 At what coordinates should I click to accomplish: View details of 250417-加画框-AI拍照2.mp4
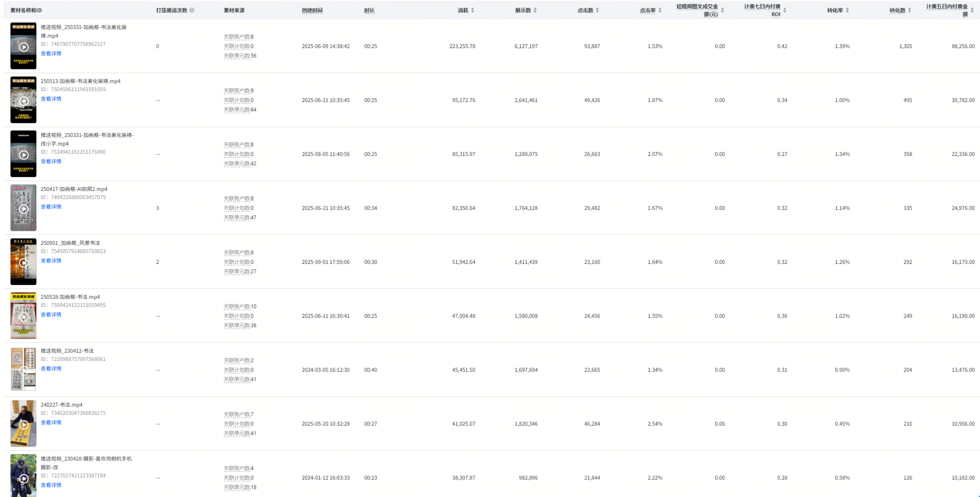point(51,207)
